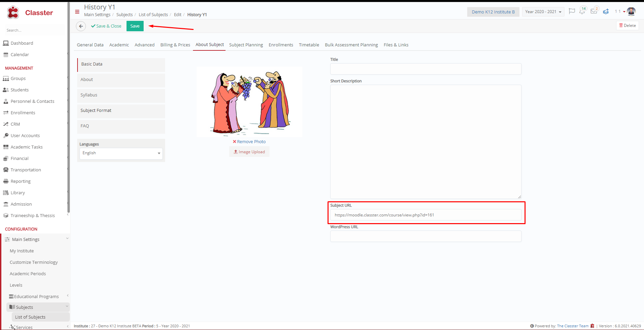The height and width of the screenshot is (330, 644).
Task: Click the Image Upload button
Action: (x=249, y=152)
